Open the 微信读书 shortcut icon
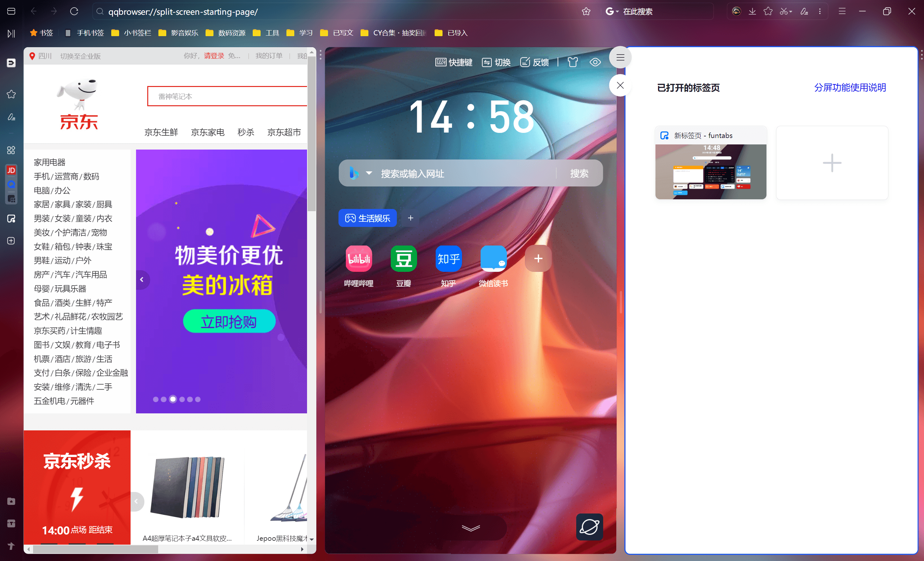924x561 pixels. (493, 258)
